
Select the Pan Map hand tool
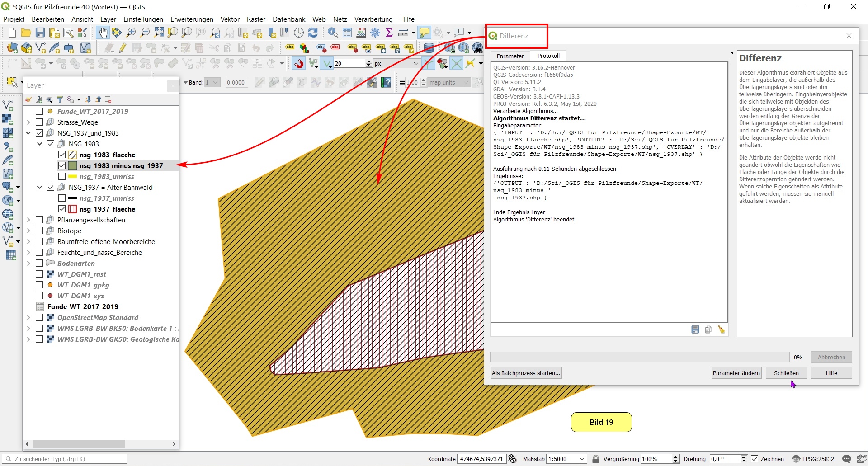coord(103,33)
